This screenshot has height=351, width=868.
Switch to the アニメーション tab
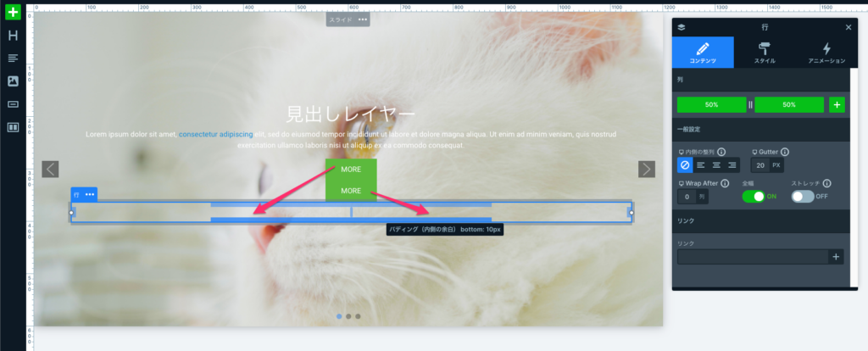tap(826, 53)
